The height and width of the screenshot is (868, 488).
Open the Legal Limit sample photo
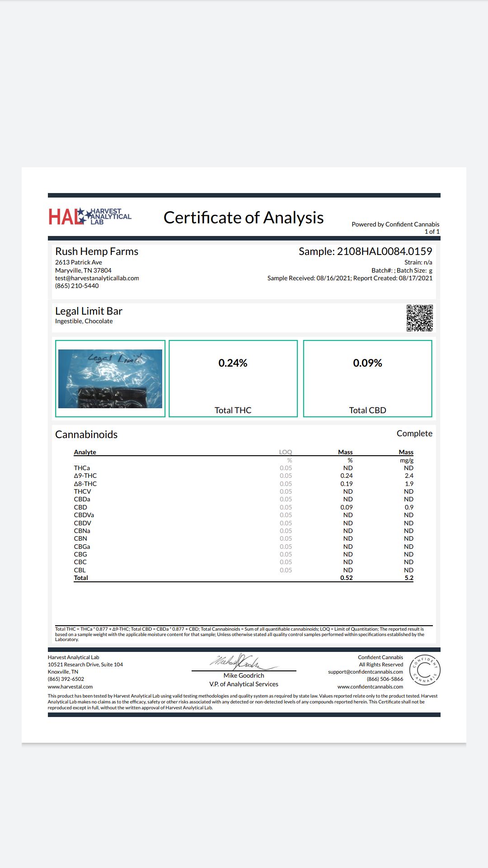point(110,379)
